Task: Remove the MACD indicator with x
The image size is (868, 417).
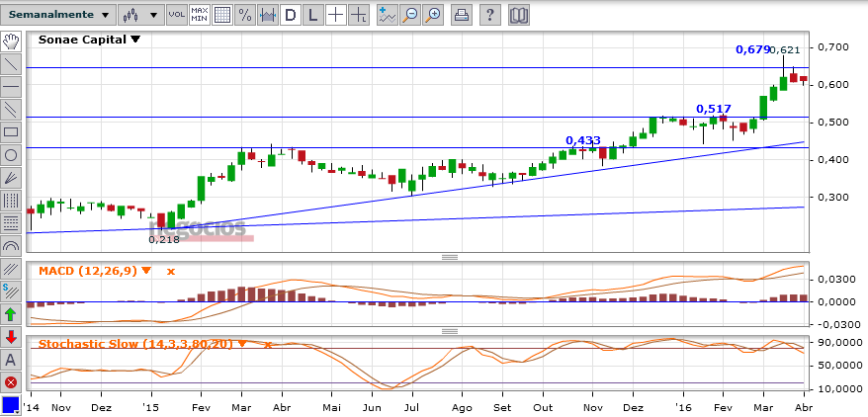Action: (x=170, y=272)
